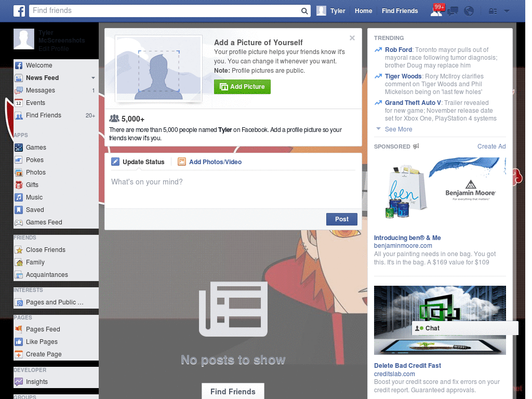Open Find Friends in the left sidebar
Image resolution: width=532 pixels, height=399 pixels.
click(56, 115)
